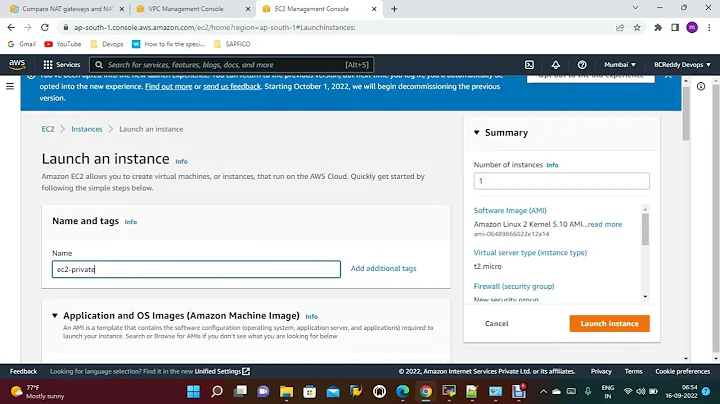
Task: Open Info link next to Launch an instance
Action: (x=181, y=162)
